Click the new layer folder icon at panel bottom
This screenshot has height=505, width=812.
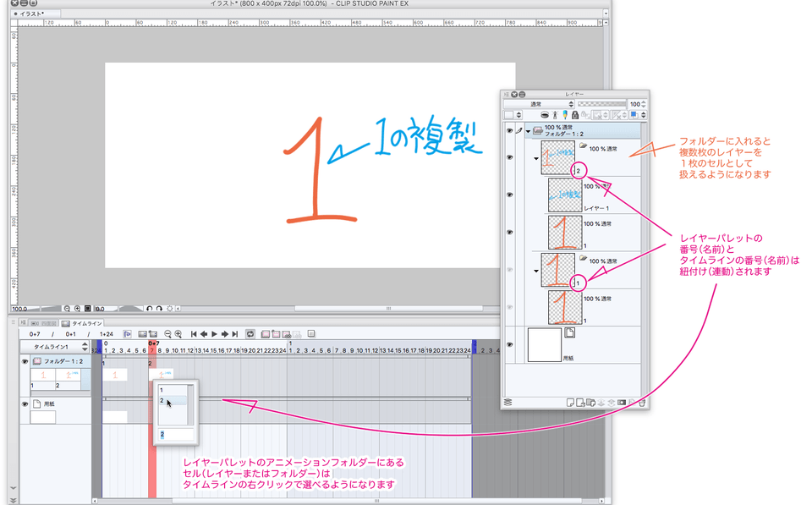(x=590, y=403)
